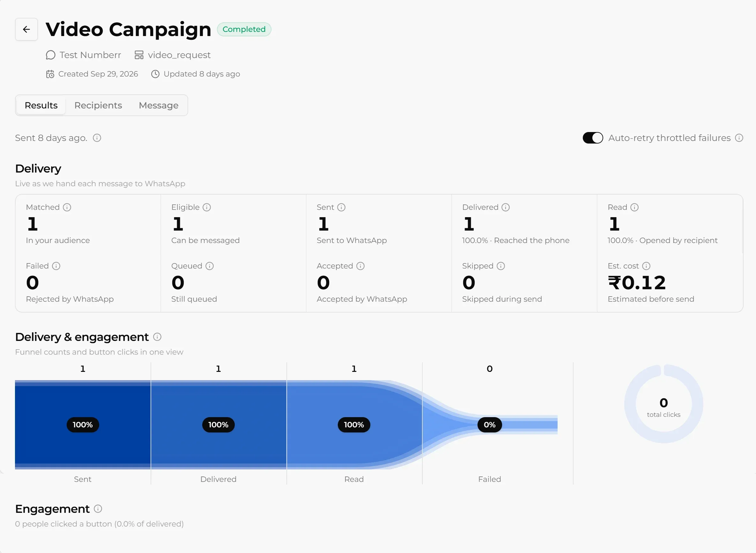
Task: Click info icon beside Delivery & engagement
Action: click(157, 337)
